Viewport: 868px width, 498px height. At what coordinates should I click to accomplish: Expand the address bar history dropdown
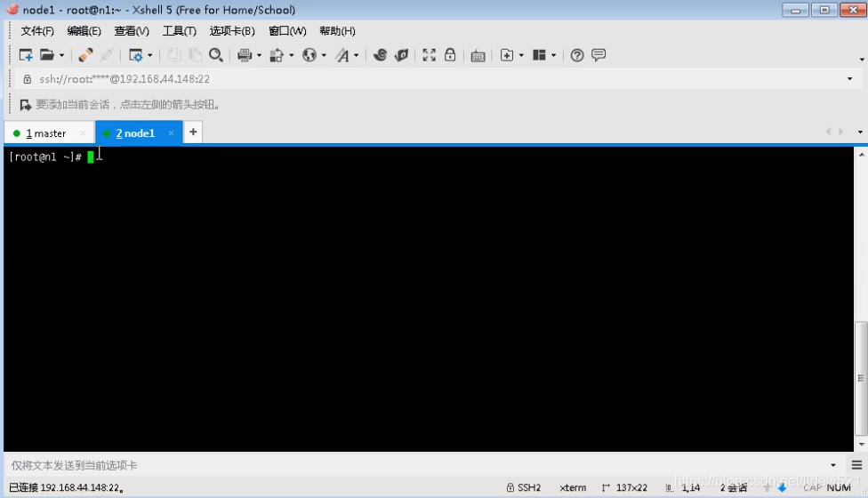[x=849, y=79]
